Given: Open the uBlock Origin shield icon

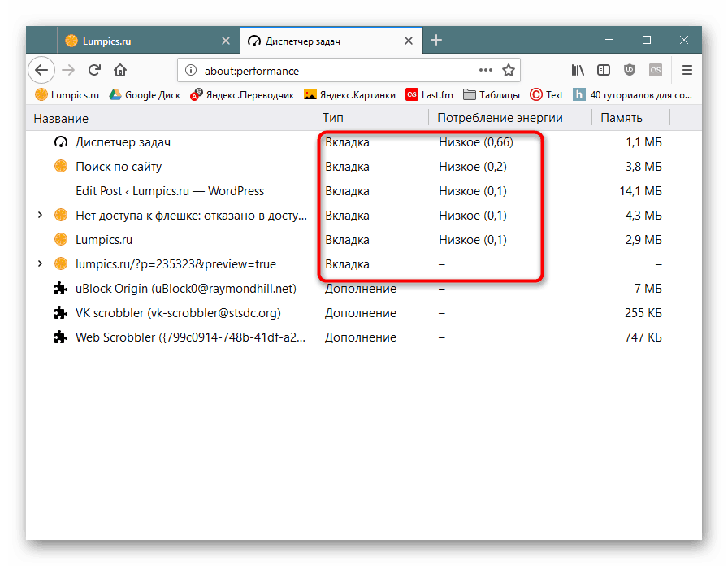Looking at the screenshot, I should coord(630,70).
